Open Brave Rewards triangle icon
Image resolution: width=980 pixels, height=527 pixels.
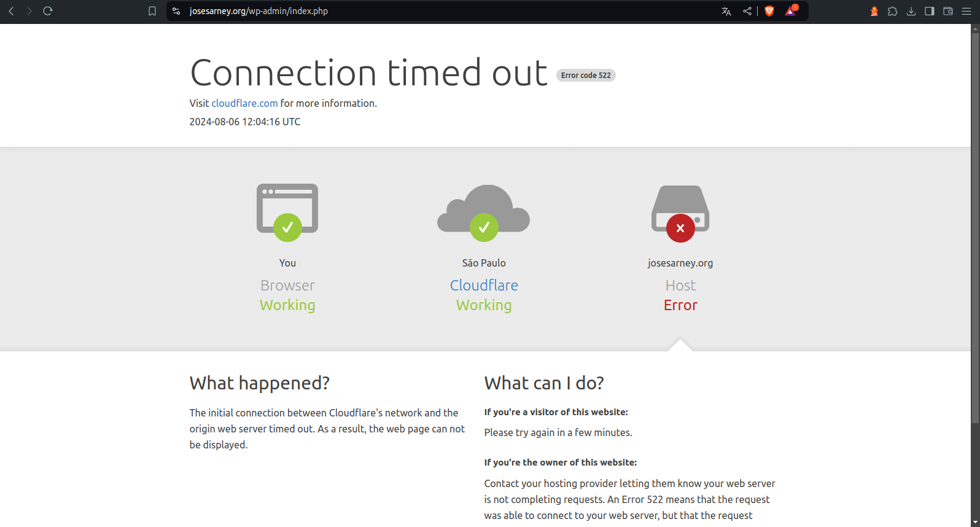[790, 11]
